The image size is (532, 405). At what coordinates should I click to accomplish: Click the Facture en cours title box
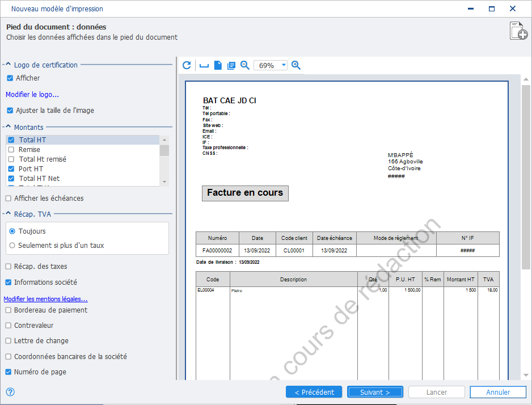245,193
